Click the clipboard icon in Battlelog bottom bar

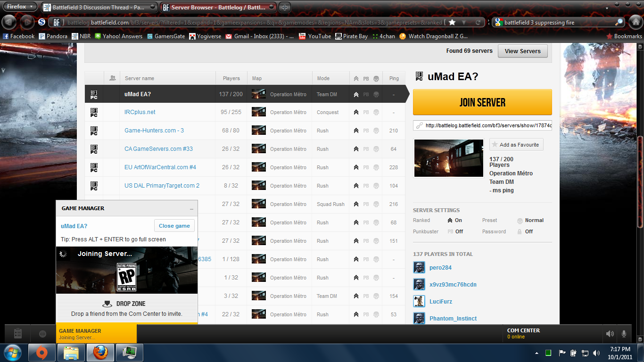18,334
